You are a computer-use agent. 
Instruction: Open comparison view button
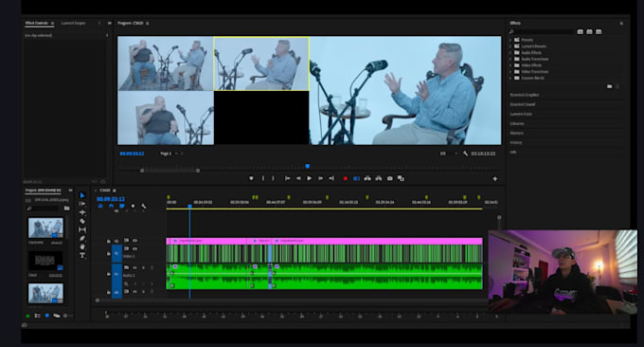tap(401, 178)
